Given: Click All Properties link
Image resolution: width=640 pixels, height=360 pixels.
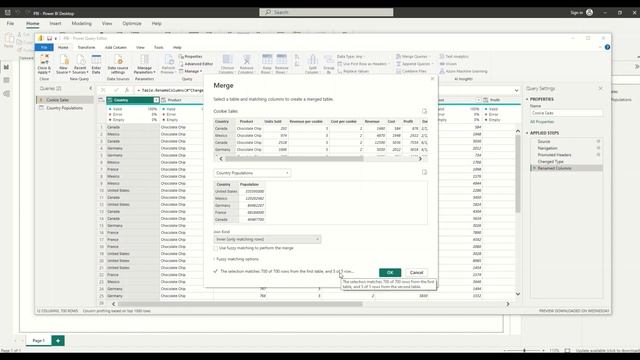Looking at the screenshot, I should (542, 122).
